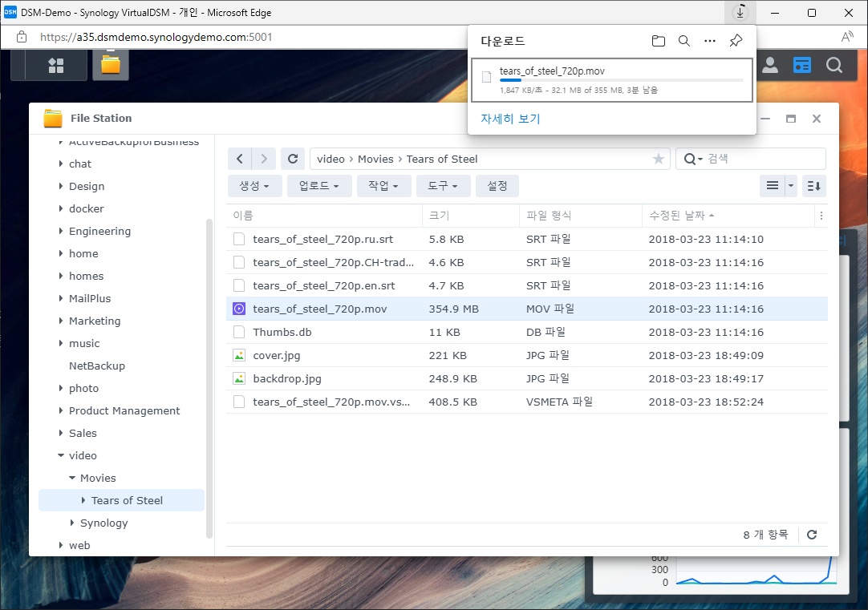
Task: Open the 작업 (Action) dropdown
Action: point(383,186)
